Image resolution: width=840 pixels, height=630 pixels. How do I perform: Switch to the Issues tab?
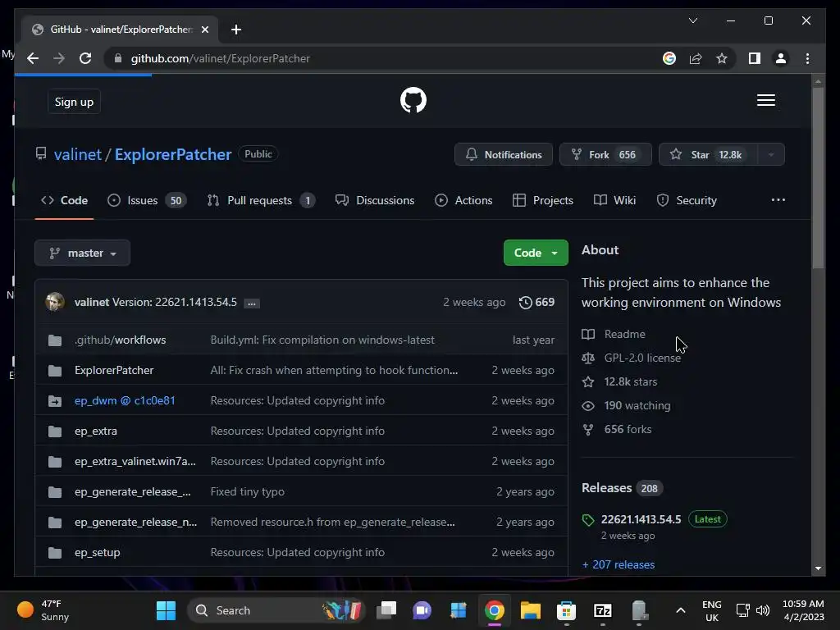pyautogui.click(x=146, y=200)
